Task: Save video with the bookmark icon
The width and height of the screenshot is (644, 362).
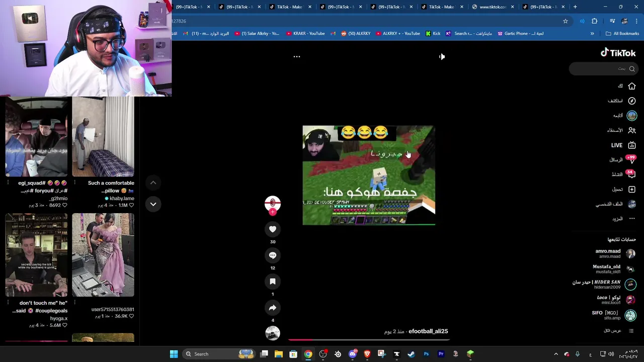Action: pos(273,282)
